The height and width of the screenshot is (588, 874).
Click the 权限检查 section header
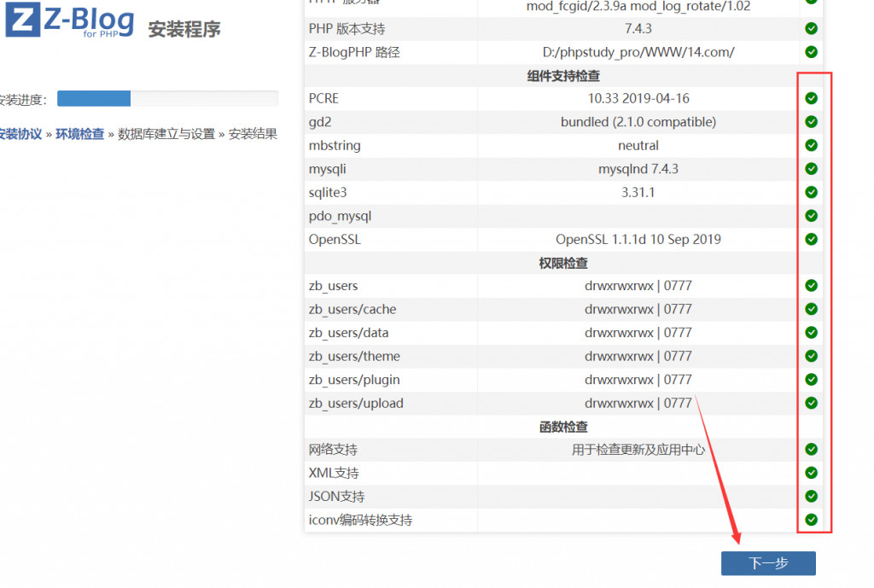(x=563, y=263)
